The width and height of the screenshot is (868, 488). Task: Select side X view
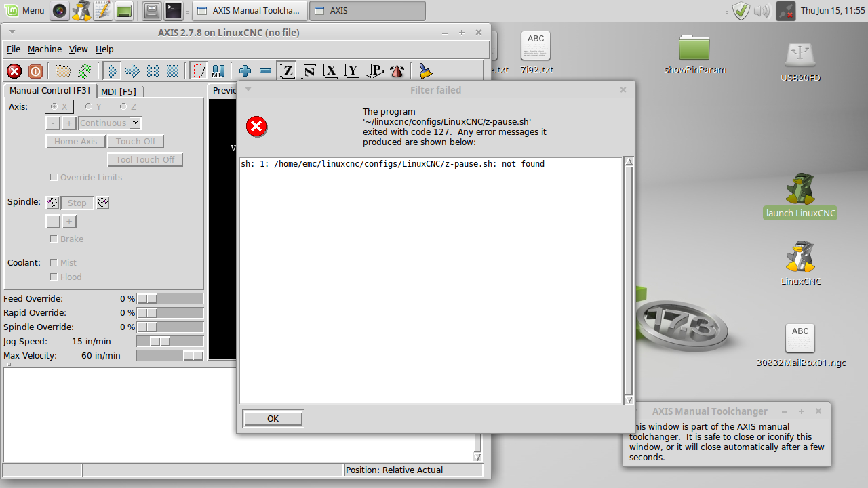tap(330, 70)
